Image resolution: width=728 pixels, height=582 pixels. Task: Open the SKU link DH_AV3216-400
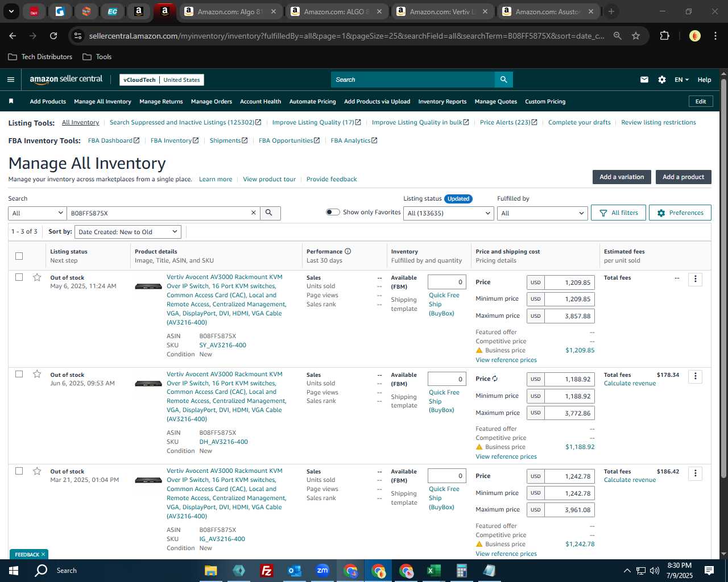pyautogui.click(x=224, y=442)
